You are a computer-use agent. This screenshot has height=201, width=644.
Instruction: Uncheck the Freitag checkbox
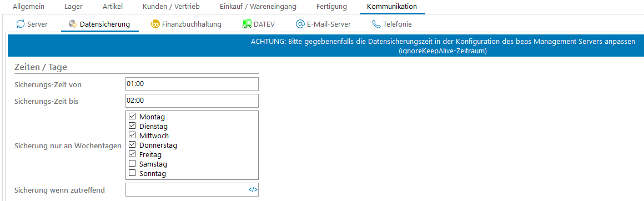[x=132, y=154]
